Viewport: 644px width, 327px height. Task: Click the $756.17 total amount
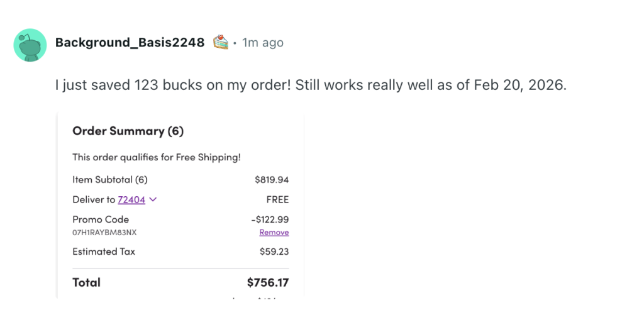(x=268, y=282)
